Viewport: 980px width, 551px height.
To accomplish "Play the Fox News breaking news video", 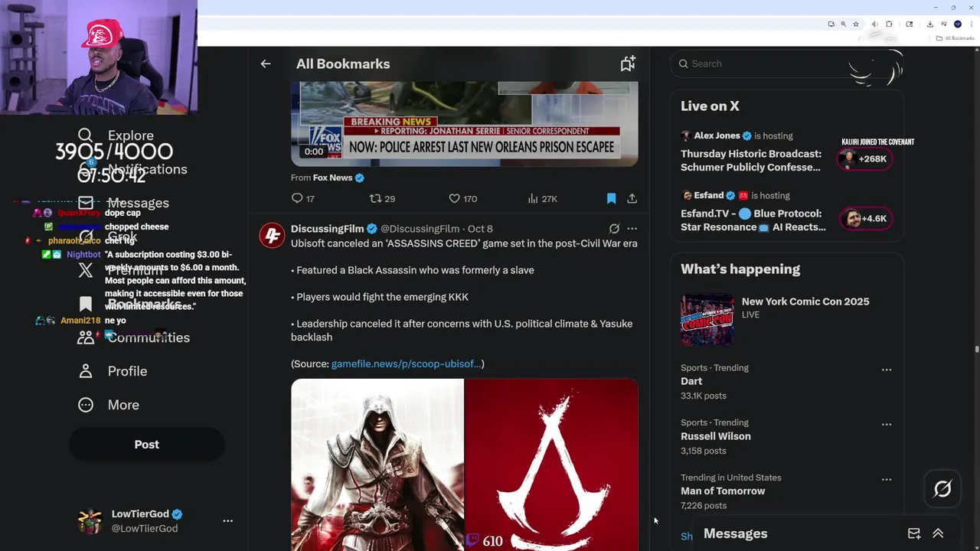I will (x=464, y=124).
